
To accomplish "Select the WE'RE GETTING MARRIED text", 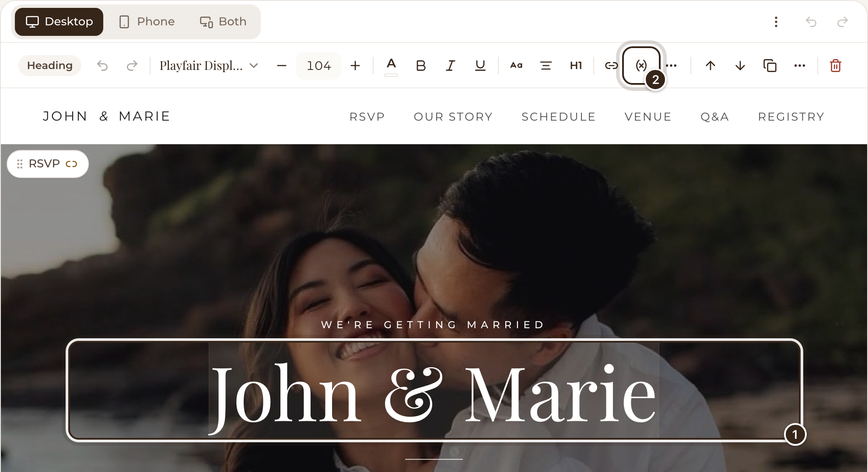I will [433, 325].
